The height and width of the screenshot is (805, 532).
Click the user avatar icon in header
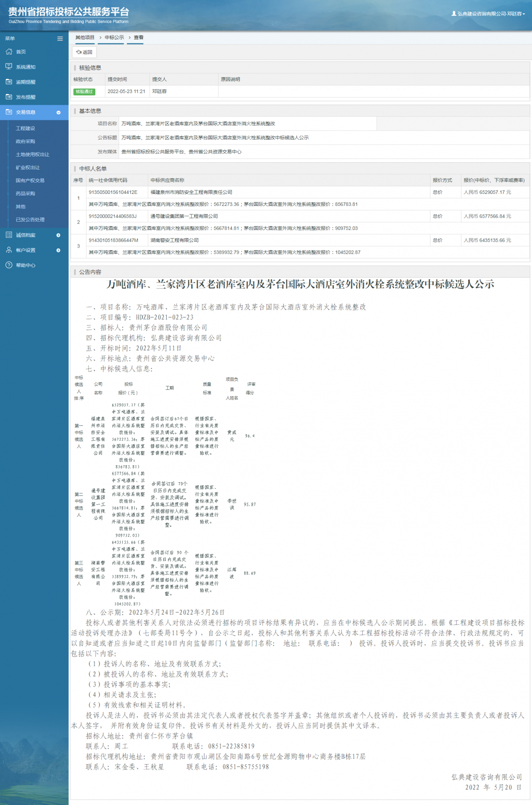[x=454, y=14]
